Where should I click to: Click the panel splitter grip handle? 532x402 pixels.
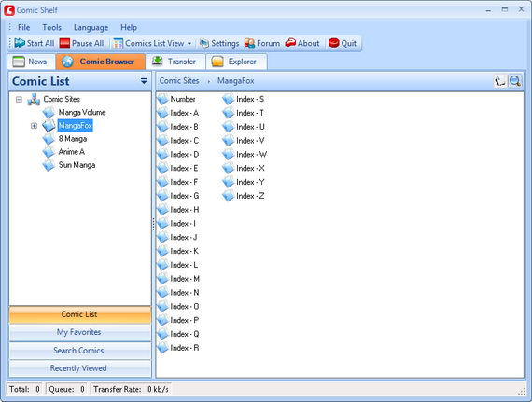(153, 224)
